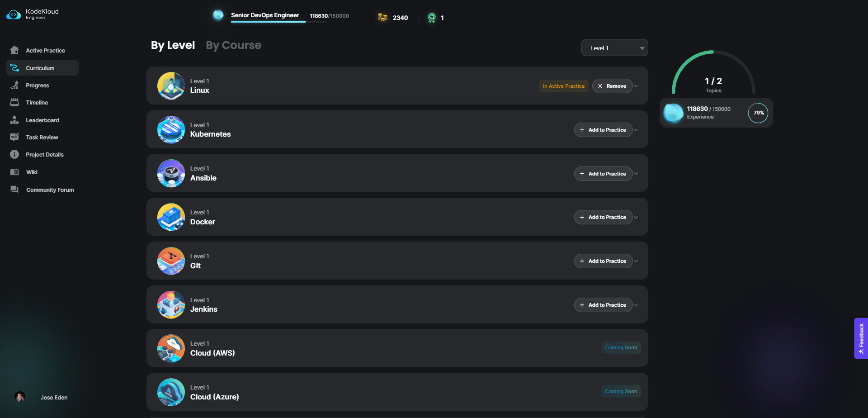
Task: Click the Timeline icon in sidebar
Action: 14,102
